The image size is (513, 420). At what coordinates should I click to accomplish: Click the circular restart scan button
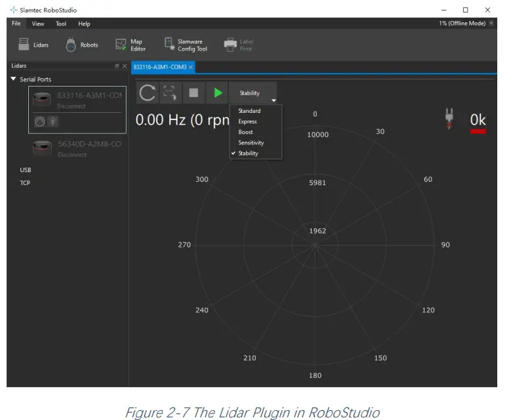[x=147, y=93]
